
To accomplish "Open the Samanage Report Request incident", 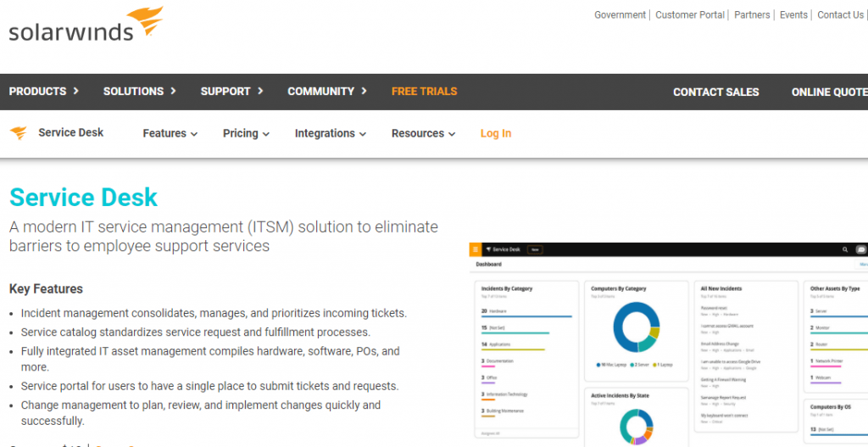I will [x=724, y=400].
